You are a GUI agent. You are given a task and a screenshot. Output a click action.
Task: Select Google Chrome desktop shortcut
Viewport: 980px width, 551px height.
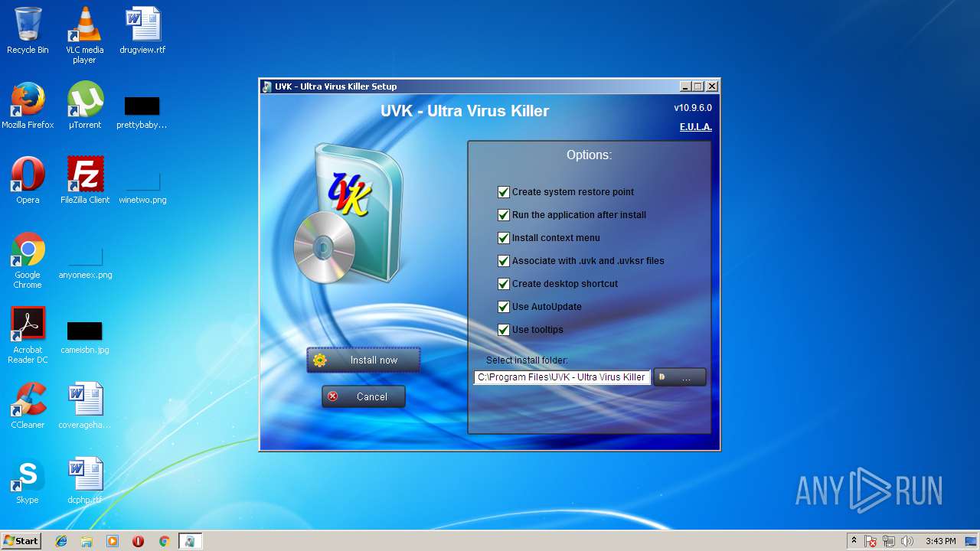[x=28, y=260]
